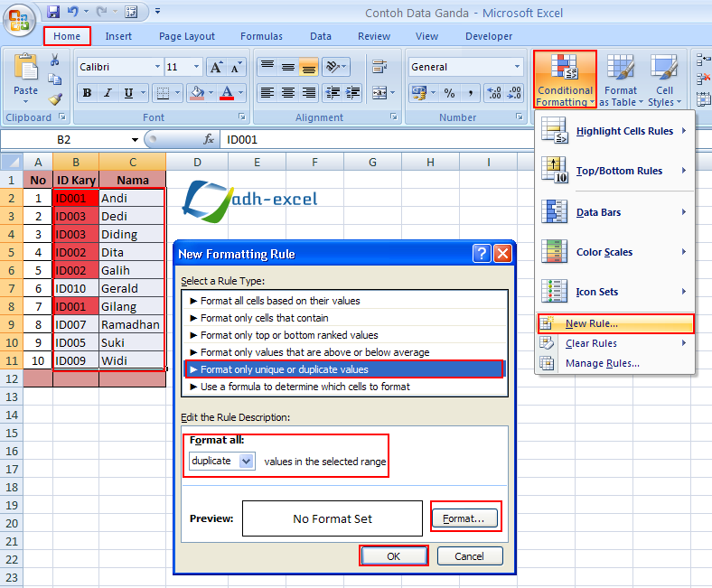Toggle Wrap Text
The image size is (712, 588).
pos(379,67)
